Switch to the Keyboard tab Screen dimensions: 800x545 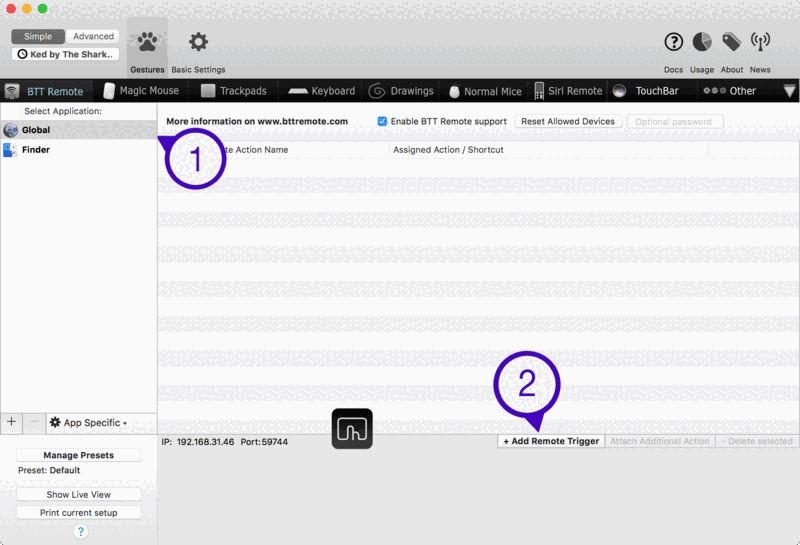tap(321, 91)
